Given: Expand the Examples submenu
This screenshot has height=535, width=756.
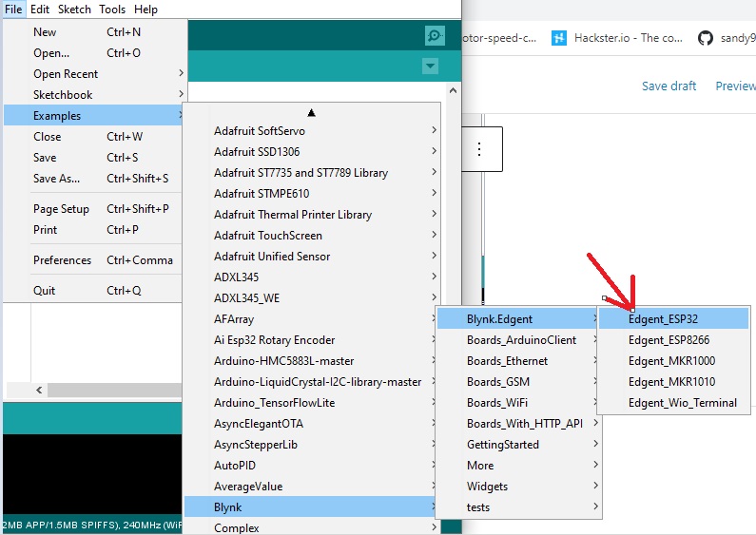Looking at the screenshot, I should coord(93,116).
